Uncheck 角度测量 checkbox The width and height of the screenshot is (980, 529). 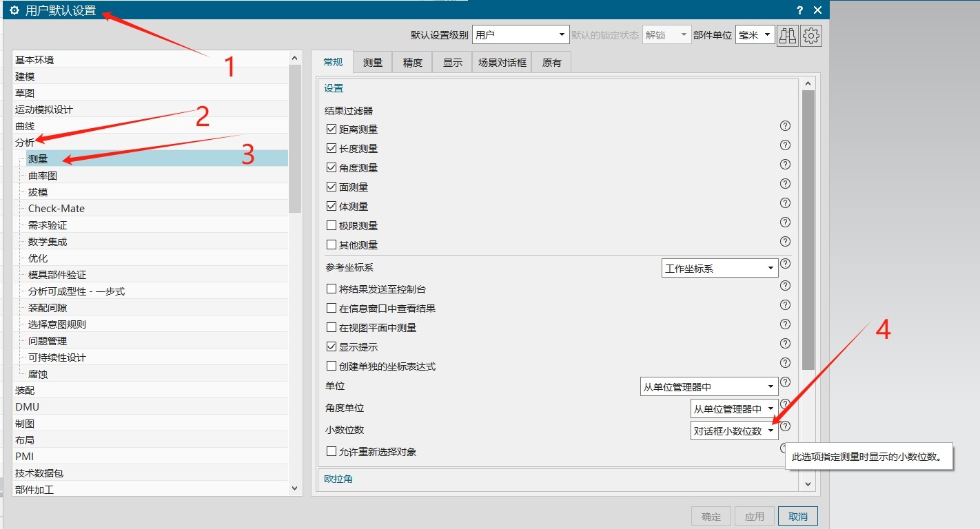(x=331, y=167)
